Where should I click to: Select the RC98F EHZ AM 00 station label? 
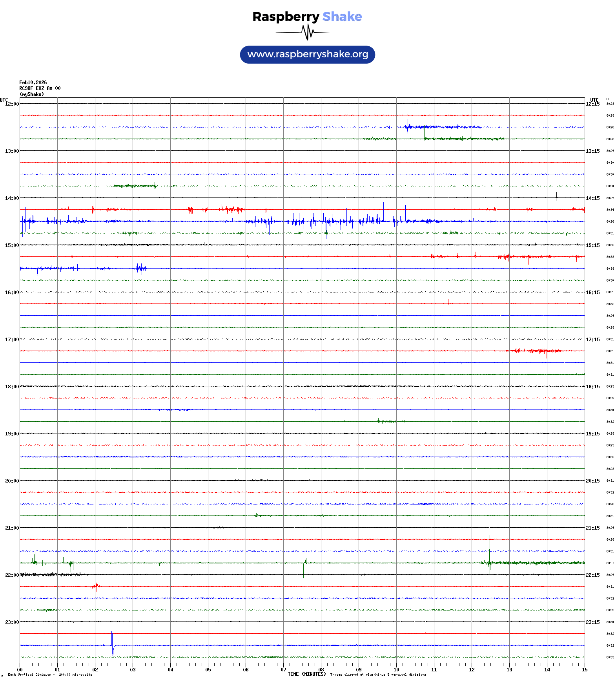coord(40,88)
